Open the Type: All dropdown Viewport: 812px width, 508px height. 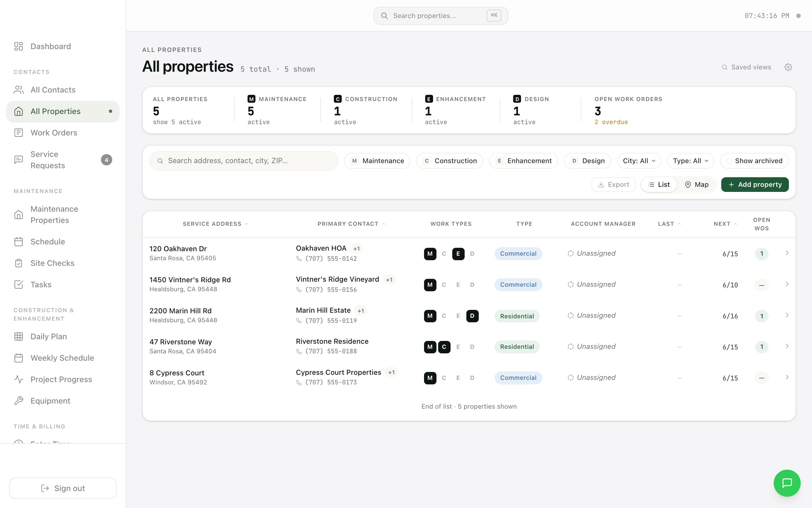690,161
